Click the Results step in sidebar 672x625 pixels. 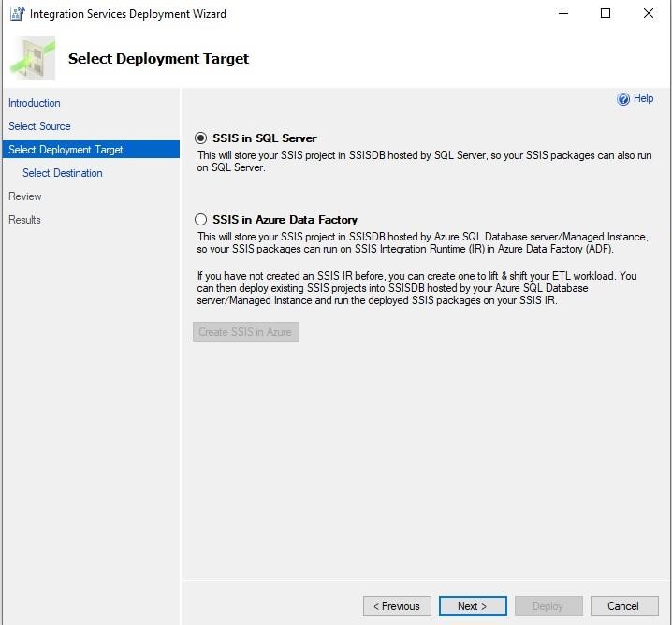[x=24, y=220]
